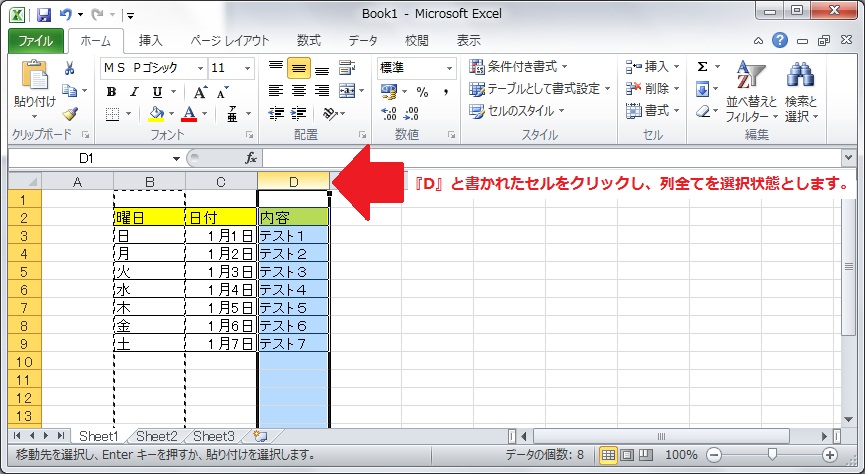Screen dimensions: 865x474
Task: Open 並べ替えとフィルター dropdown
Action: 751,92
